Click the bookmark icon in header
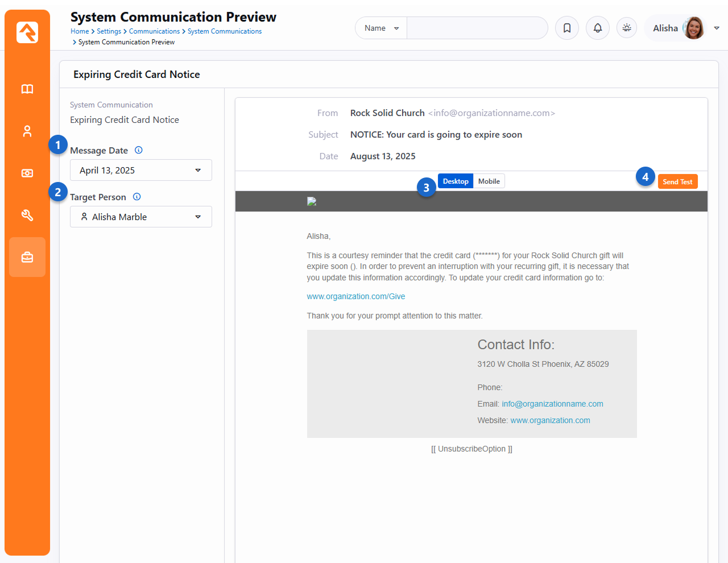Viewport: 728px width, 563px height. pyautogui.click(x=567, y=28)
